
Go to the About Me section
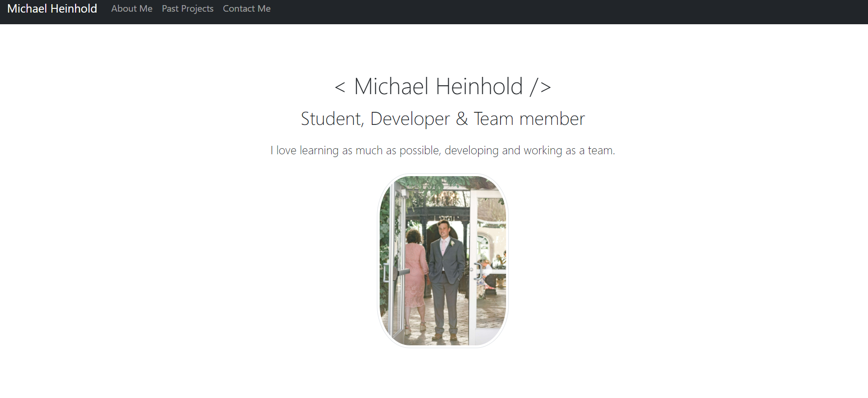[x=132, y=9]
